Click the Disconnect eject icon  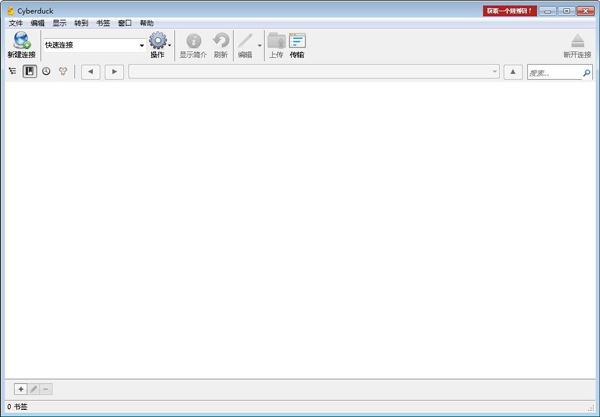pyautogui.click(x=577, y=41)
